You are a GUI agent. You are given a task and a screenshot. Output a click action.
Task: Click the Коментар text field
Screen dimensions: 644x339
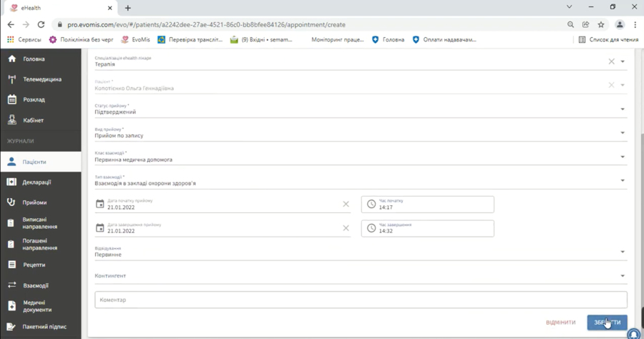pos(361,300)
